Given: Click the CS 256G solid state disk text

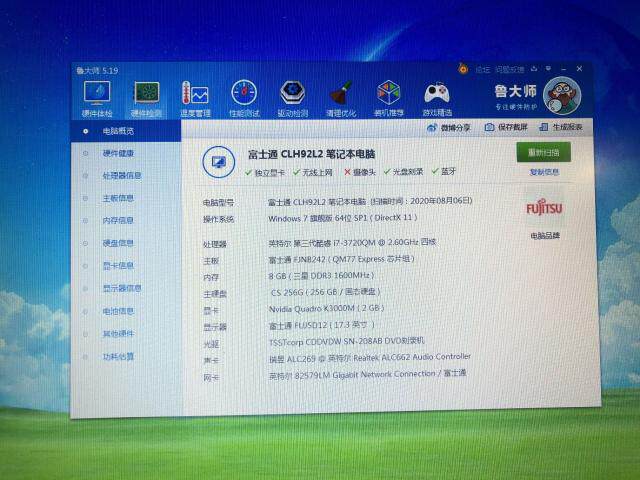Looking at the screenshot, I should tap(325, 292).
